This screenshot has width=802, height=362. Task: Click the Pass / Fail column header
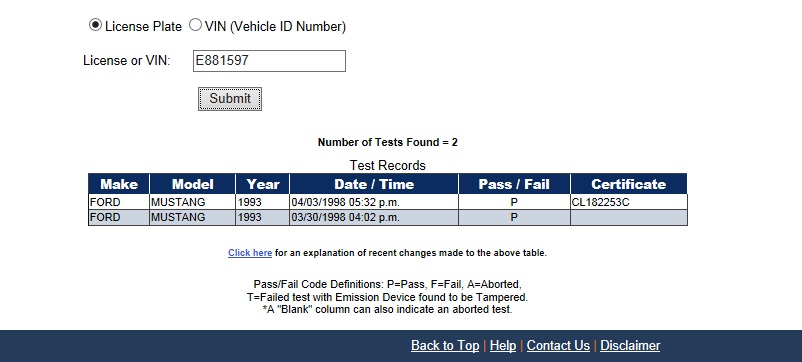tap(514, 184)
